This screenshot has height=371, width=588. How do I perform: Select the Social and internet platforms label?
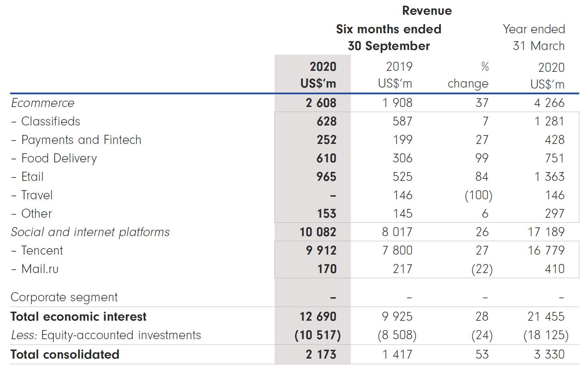tap(90, 232)
